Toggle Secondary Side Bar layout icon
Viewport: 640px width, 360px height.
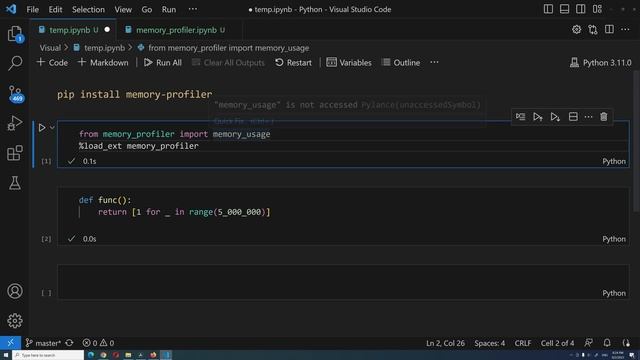tap(580, 9)
